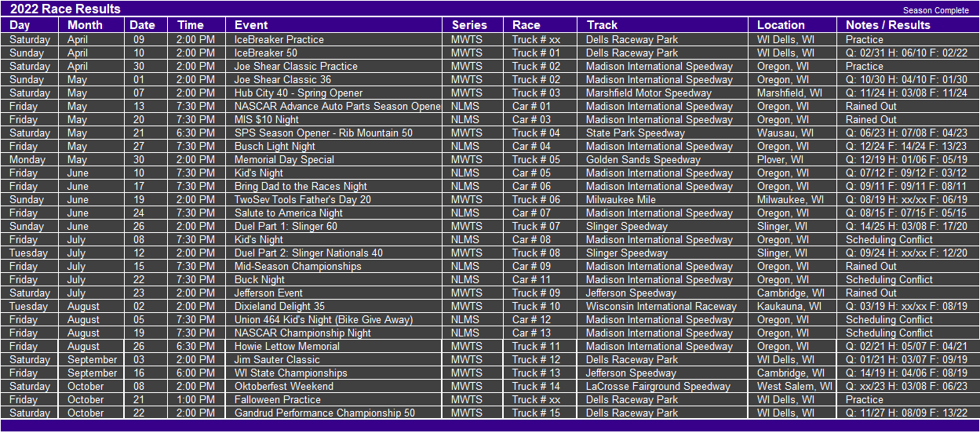
Task: Click 'NASCAR Championship Night' event
Action: (x=303, y=333)
